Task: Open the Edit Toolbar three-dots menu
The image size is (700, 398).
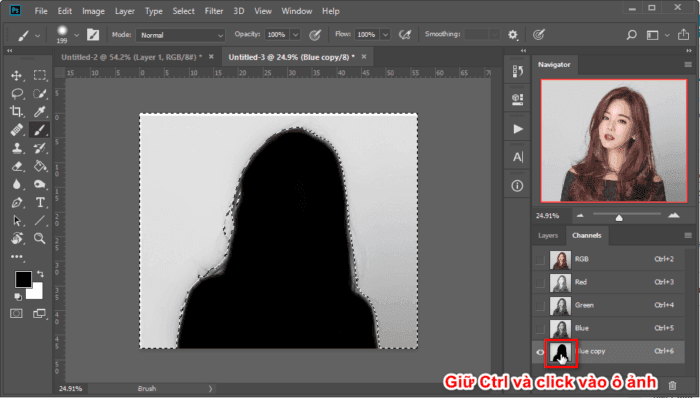Action: point(17,256)
